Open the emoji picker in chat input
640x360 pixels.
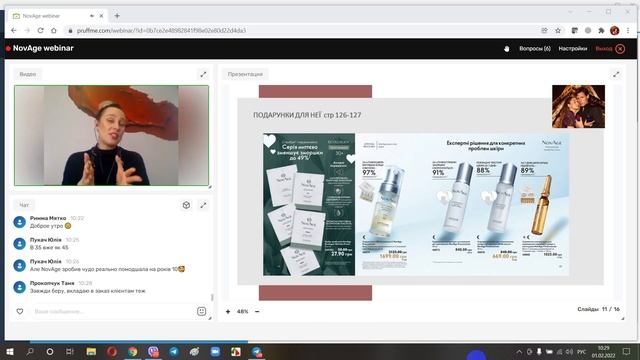click(x=202, y=311)
